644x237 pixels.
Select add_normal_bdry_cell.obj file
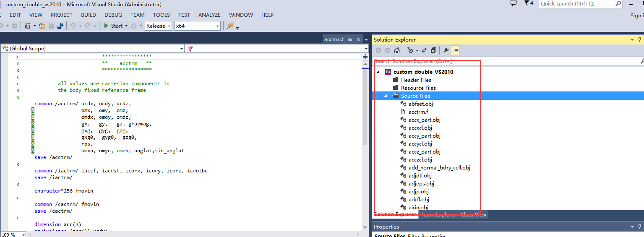coord(439,167)
